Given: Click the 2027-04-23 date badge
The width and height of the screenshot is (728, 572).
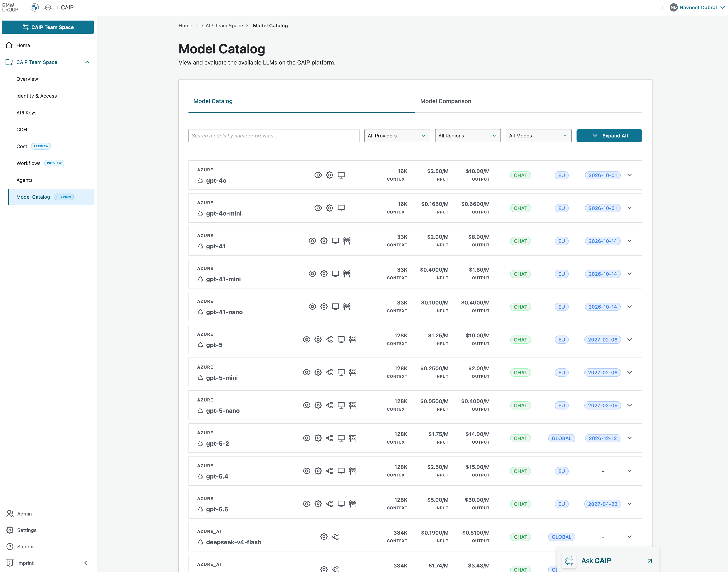Looking at the screenshot, I should 603,504.
